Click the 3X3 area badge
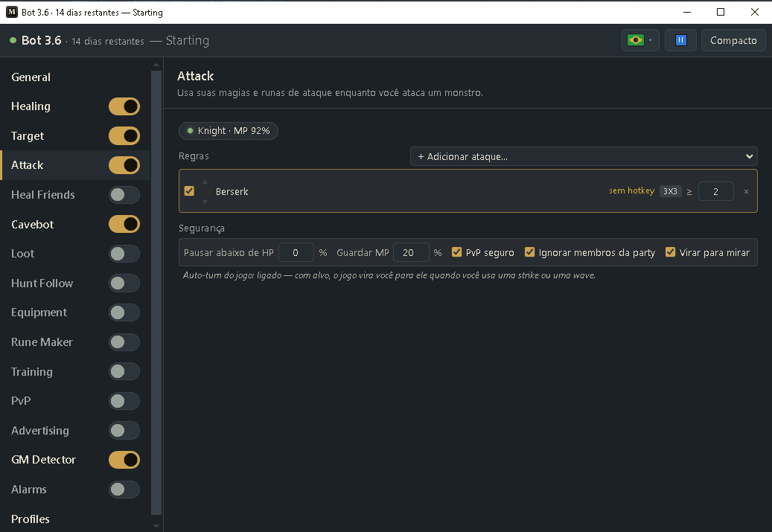The height and width of the screenshot is (532, 772). click(670, 191)
